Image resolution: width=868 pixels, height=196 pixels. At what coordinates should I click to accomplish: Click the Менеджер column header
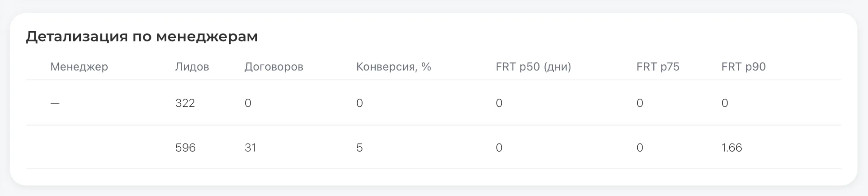click(x=79, y=67)
